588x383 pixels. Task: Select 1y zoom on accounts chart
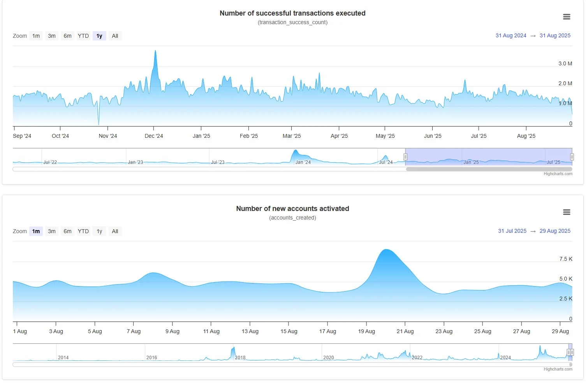click(x=99, y=231)
